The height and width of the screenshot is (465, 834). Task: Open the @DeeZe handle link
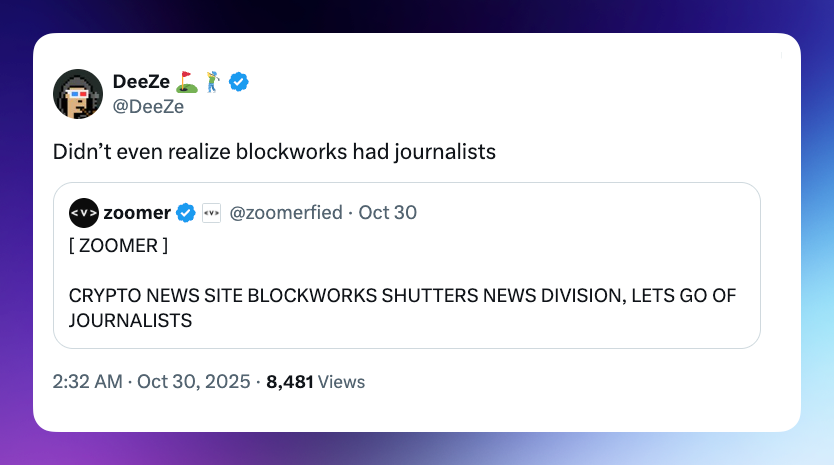pyautogui.click(x=149, y=107)
